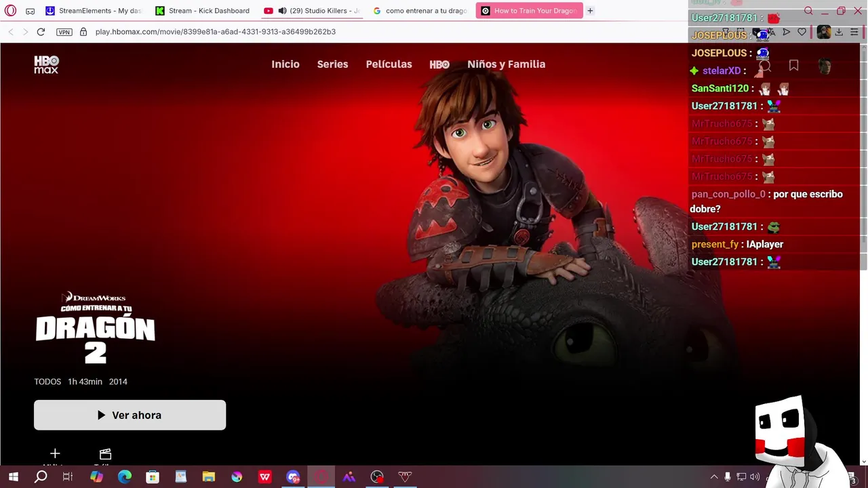Bookmark page with the heart icon
Viewport: 868px width, 488px height.
[802, 32]
